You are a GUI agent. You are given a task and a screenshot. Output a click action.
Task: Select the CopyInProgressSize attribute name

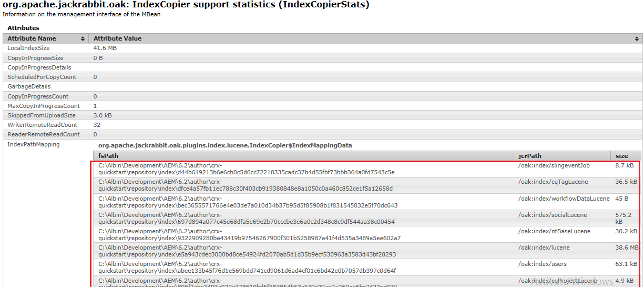click(x=35, y=58)
